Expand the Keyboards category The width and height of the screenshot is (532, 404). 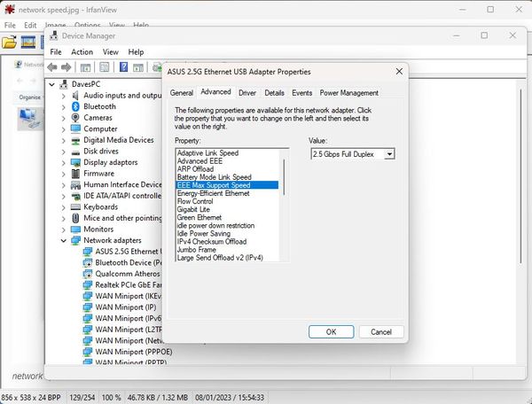click(x=63, y=207)
